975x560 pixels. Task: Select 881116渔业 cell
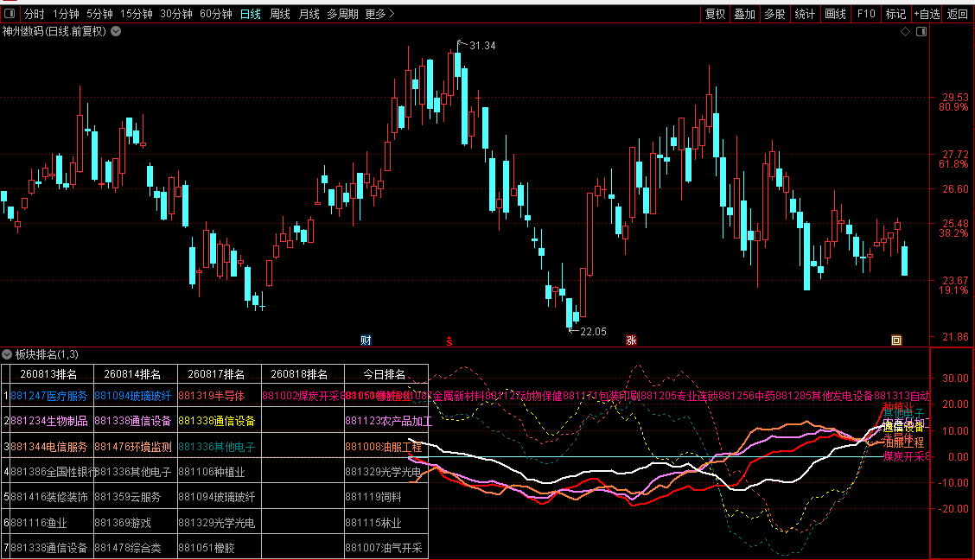coord(39,523)
